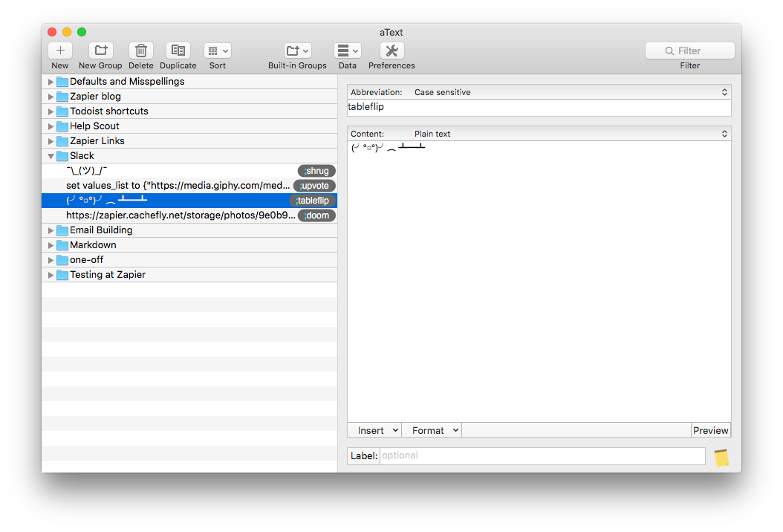
Task: Click the ;doom abbreviation badge
Action: click(316, 215)
